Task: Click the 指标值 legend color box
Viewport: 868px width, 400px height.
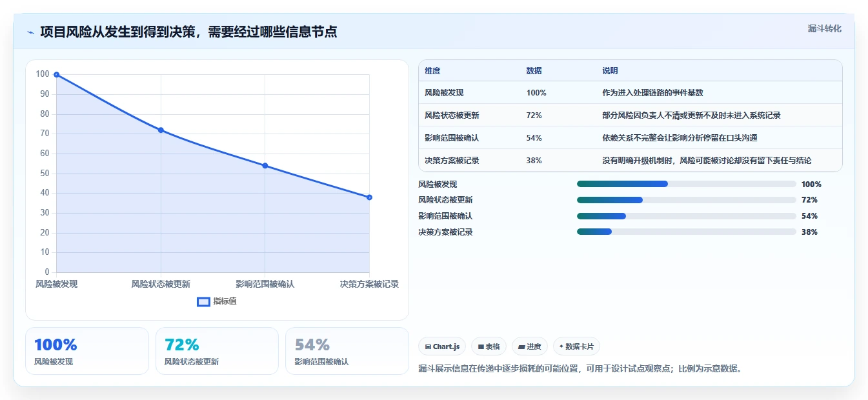Action: pos(203,301)
